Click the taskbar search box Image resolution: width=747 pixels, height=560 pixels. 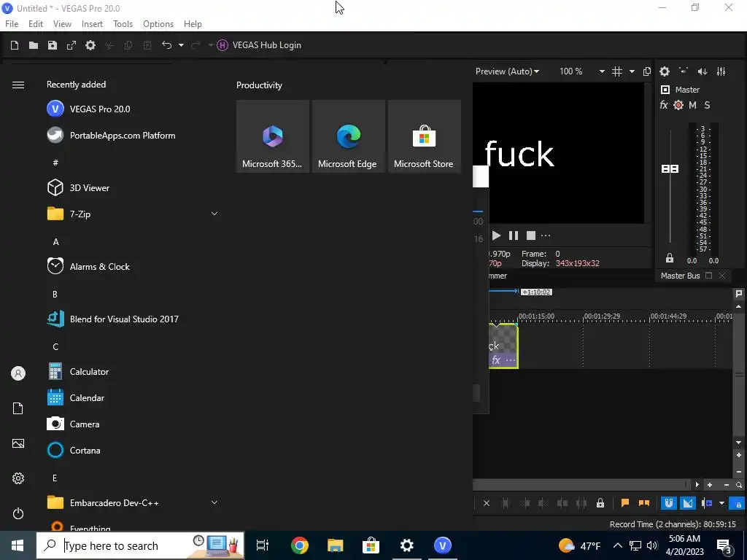[x=141, y=545]
